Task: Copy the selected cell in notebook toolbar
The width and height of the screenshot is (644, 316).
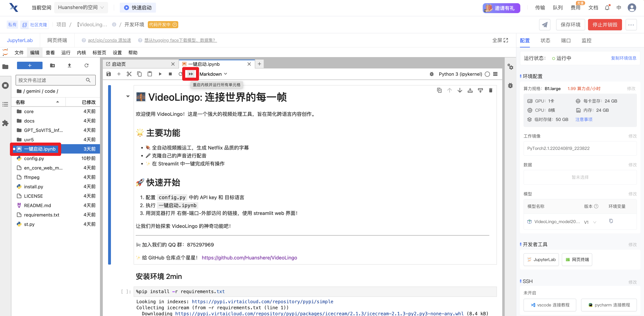Action: click(139, 74)
